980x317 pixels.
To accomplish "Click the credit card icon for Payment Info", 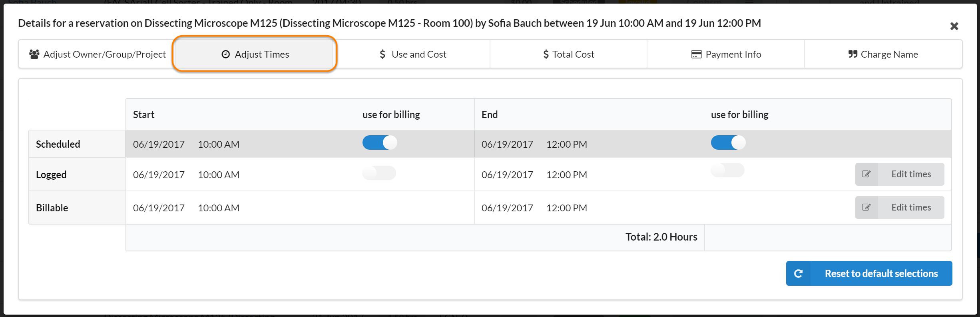I will coord(696,54).
